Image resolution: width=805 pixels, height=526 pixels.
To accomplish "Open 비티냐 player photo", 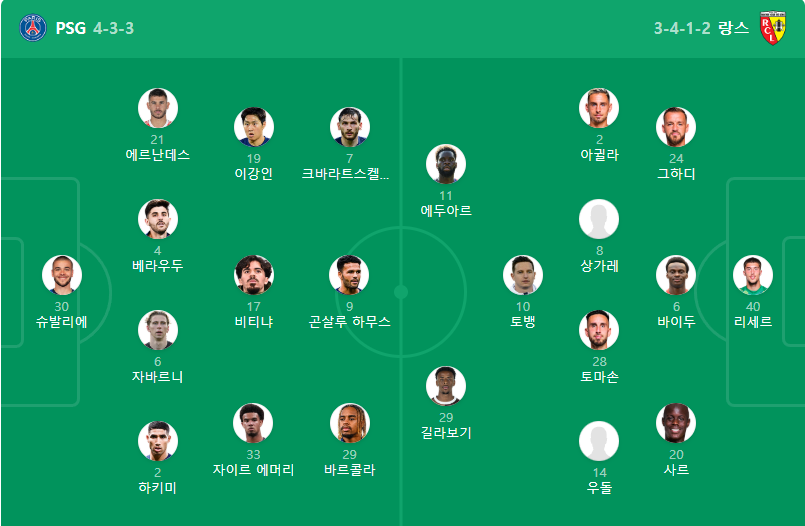I will coord(254,275).
